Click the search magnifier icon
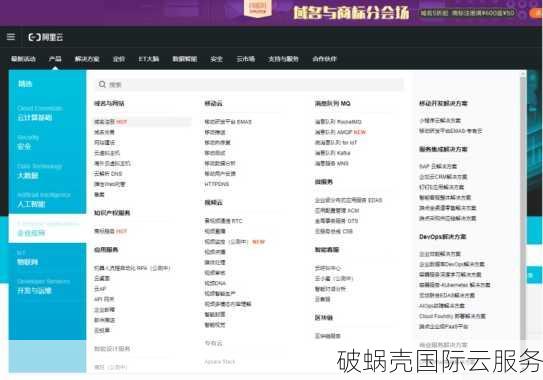The height and width of the screenshot is (380, 543). click(102, 84)
